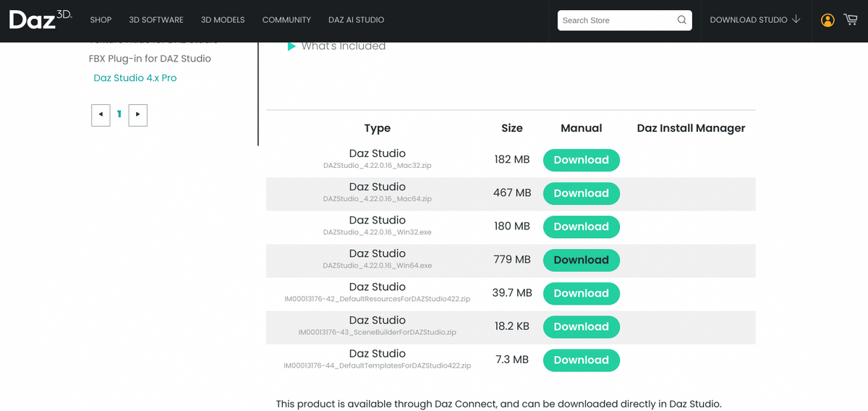Download SceneBuilderForDAZStudio.zip
The width and height of the screenshot is (868, 411).
[x=581, y=326]
